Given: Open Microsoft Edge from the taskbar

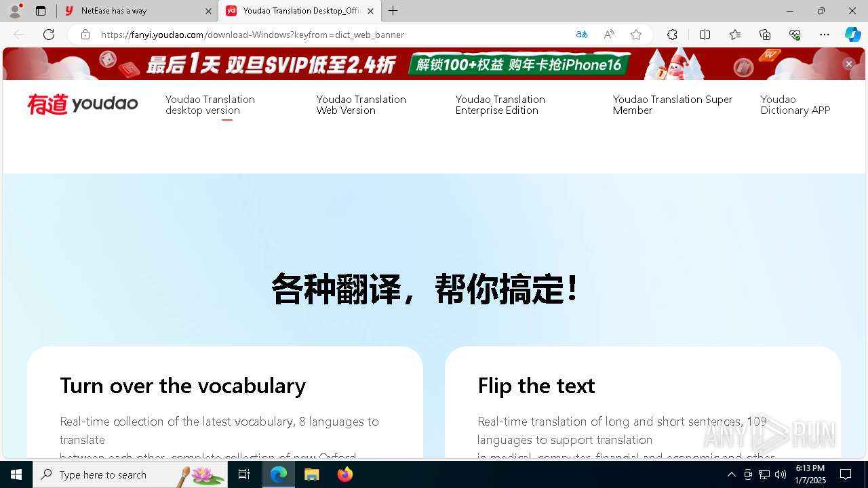Looking at the screenshot, I should tap(279, 474).
